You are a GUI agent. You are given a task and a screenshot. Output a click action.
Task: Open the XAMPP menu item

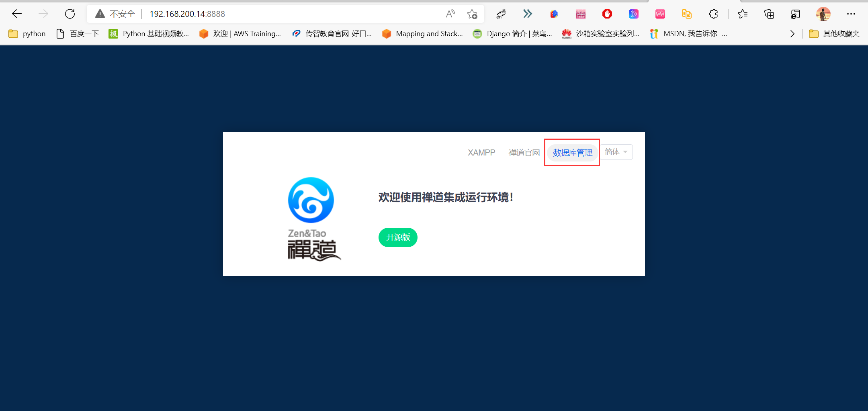click(x=481, y=153)
